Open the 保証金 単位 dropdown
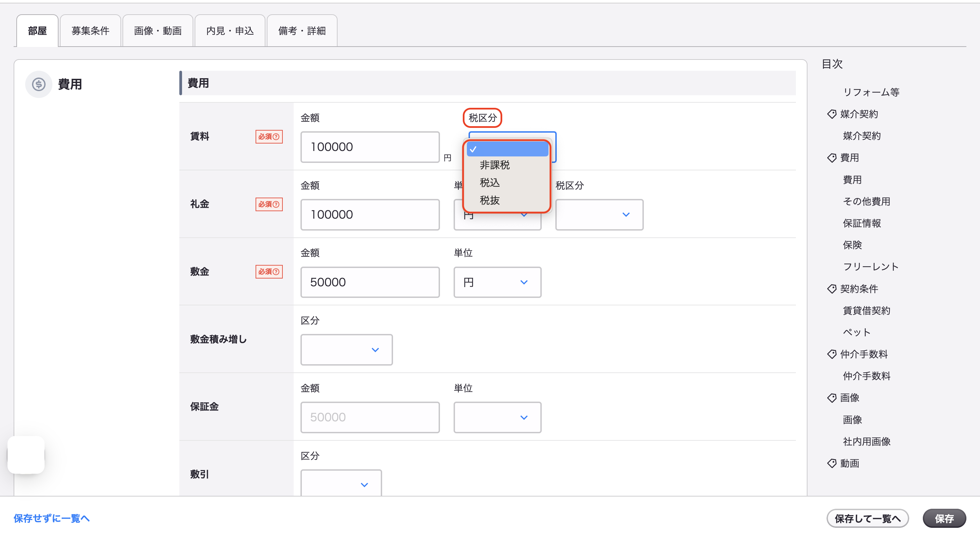Screen dimensions: 980x538 tap(497, 418)
